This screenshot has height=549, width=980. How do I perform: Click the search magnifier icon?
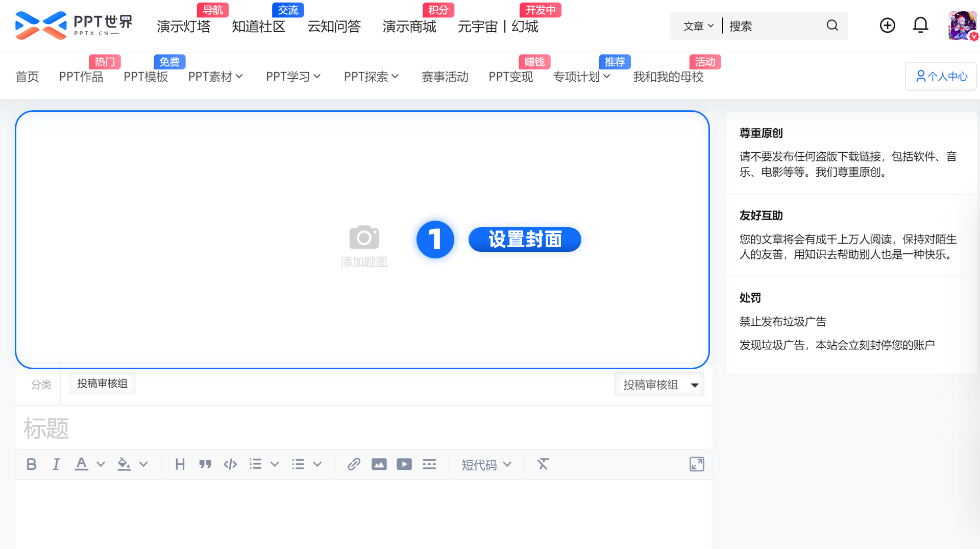point(832,26)
